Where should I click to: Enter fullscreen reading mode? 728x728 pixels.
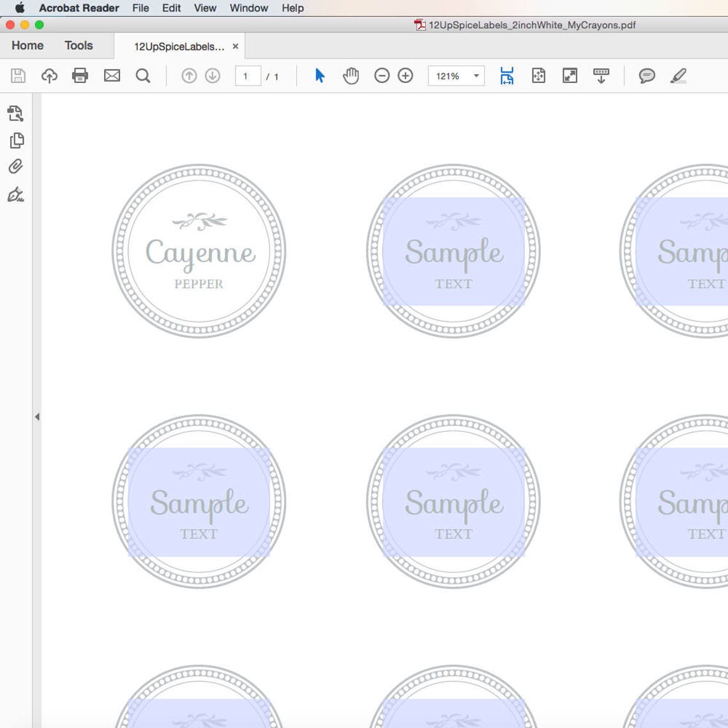click(x=570, y=75)
